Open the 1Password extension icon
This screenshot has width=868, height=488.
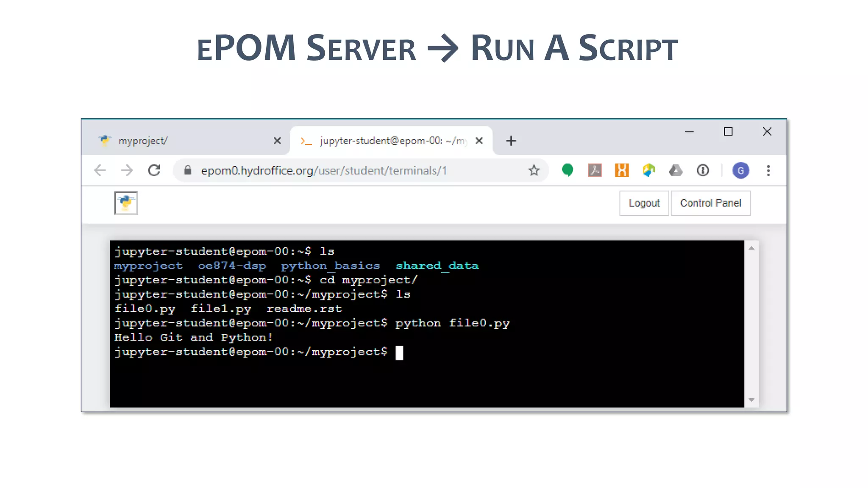tap(703, 170)
